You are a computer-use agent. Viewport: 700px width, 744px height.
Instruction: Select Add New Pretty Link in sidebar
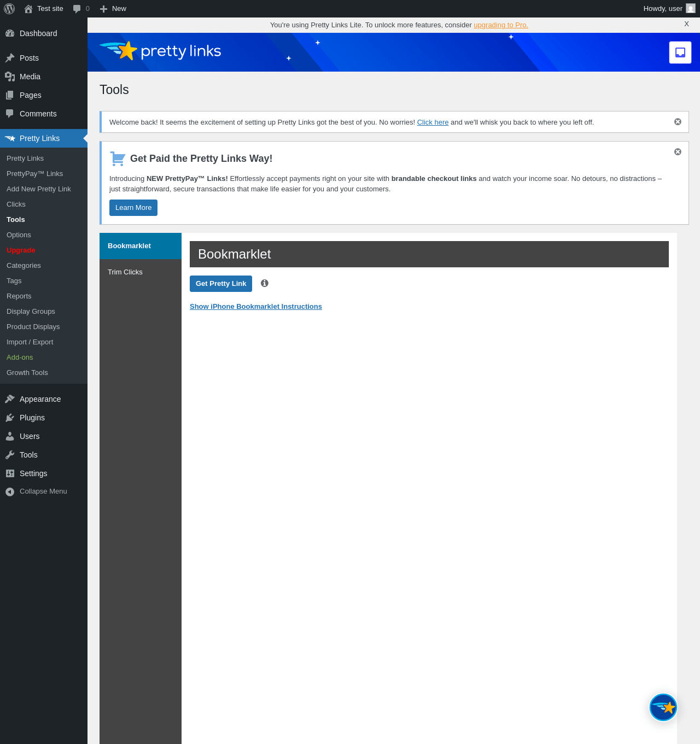click(39, 189)
